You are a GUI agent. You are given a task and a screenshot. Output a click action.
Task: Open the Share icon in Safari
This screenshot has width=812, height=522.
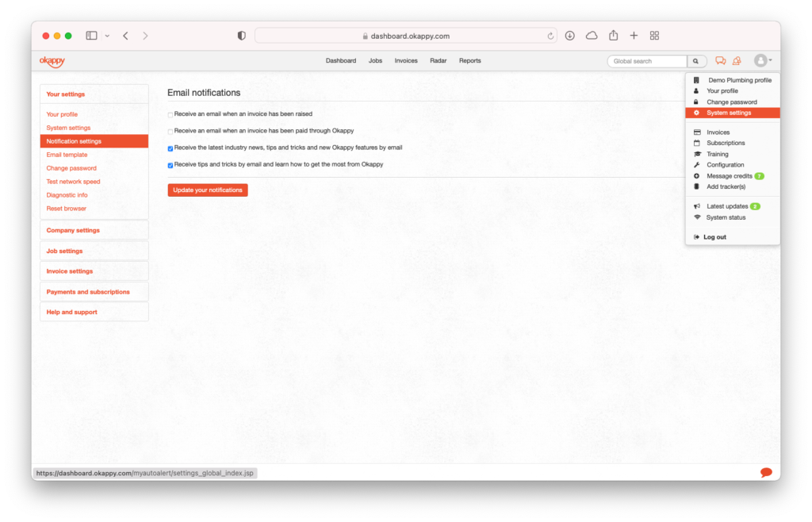coord(614,35)
